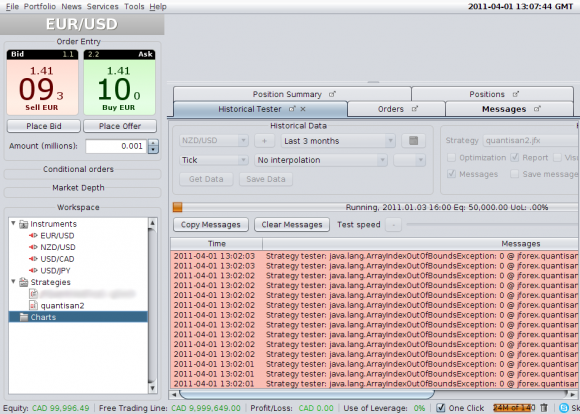580x414 pixels.
Task: Open the calendar date picker icon
Action: [414, 141]
